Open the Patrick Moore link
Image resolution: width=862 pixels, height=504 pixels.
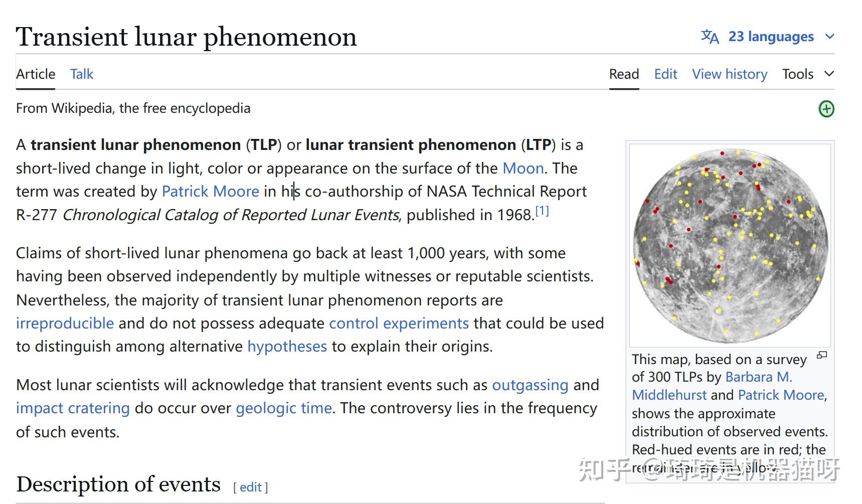click(210, 191)
